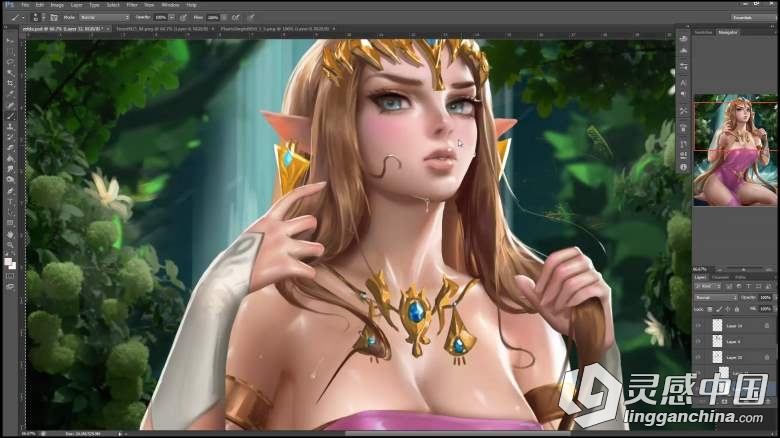This screenshot has height=438, width=780.
Task: Select the Clone Stamp tool
Action: (10, 127)
